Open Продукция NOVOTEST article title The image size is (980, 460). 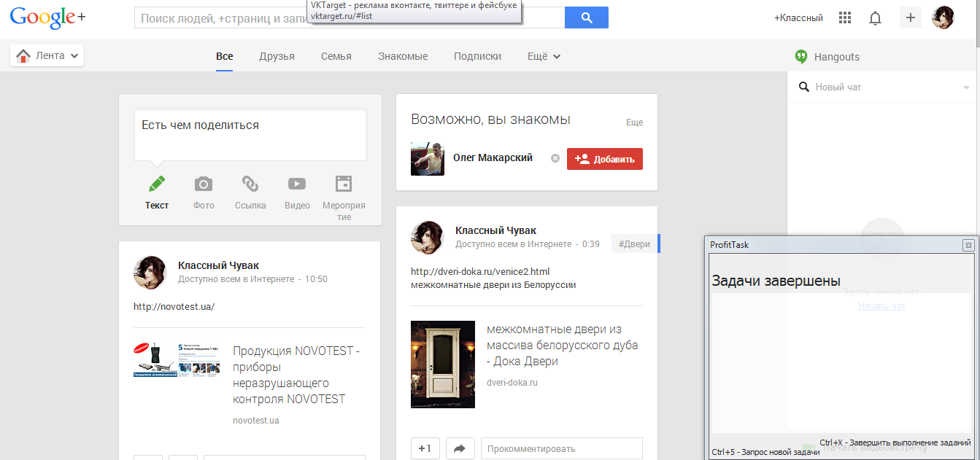pos(296,375)
